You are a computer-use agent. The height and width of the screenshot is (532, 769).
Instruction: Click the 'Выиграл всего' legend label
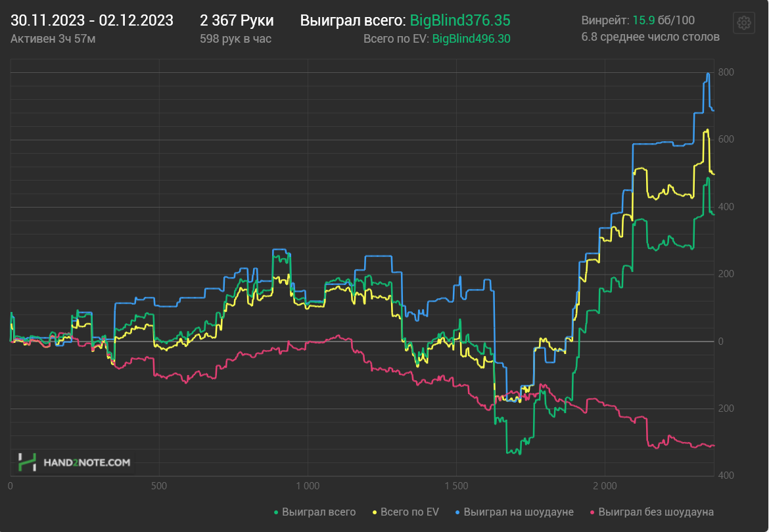tap(319, 512)
